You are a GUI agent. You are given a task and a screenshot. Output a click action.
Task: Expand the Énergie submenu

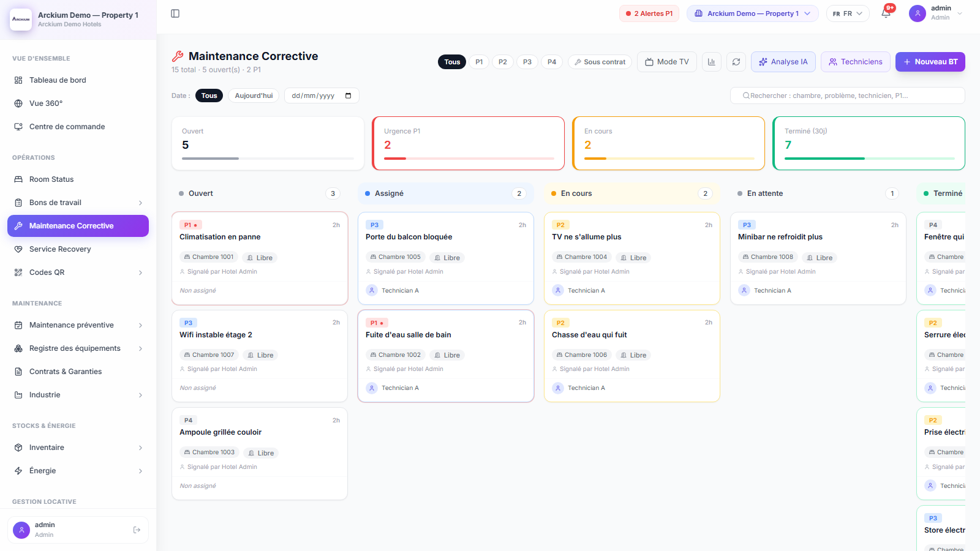pos(140,471)
